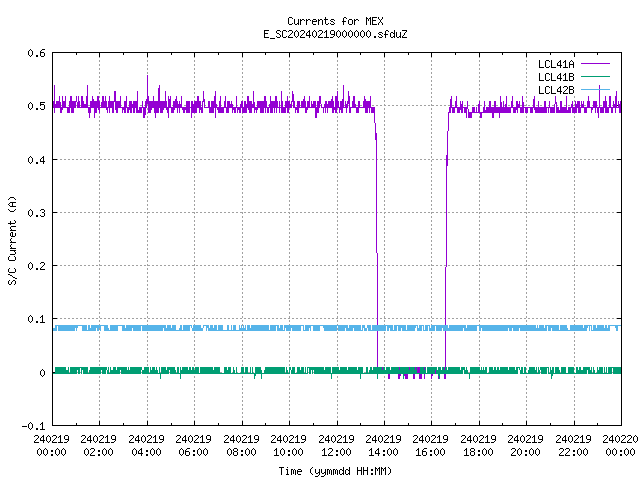Click the 0 y-axis tick value
The image size is (640, 480).
pos(42,373)
